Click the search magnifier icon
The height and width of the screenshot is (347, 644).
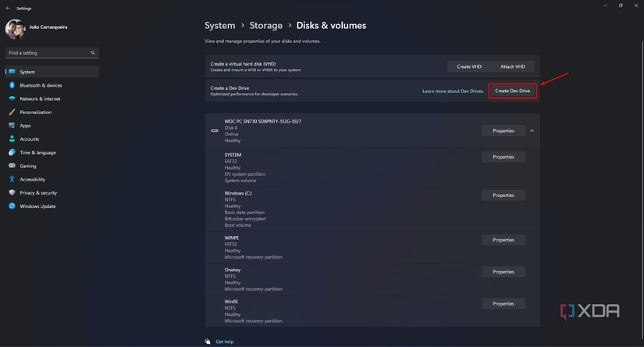coord(93,53)
